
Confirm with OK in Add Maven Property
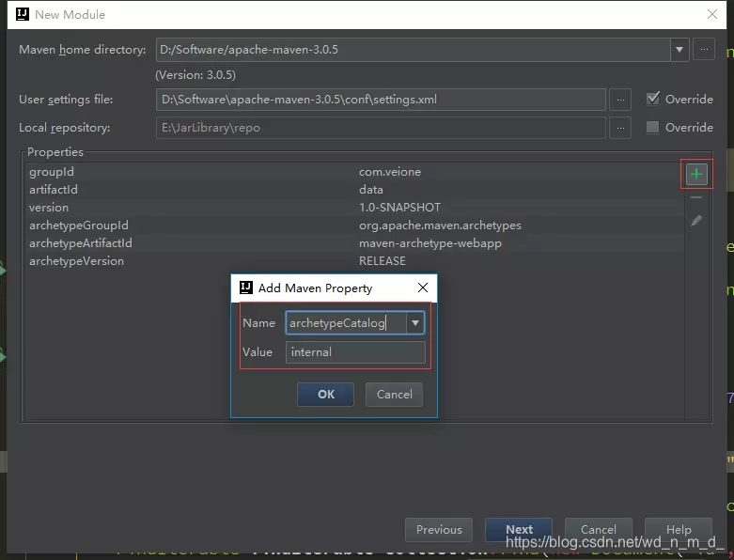[326, 395]
